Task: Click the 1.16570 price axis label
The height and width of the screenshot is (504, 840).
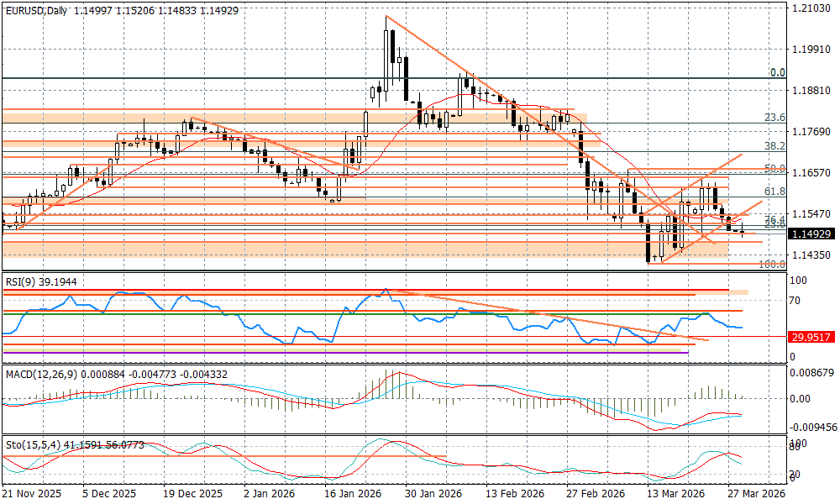Action: [811, 173]
